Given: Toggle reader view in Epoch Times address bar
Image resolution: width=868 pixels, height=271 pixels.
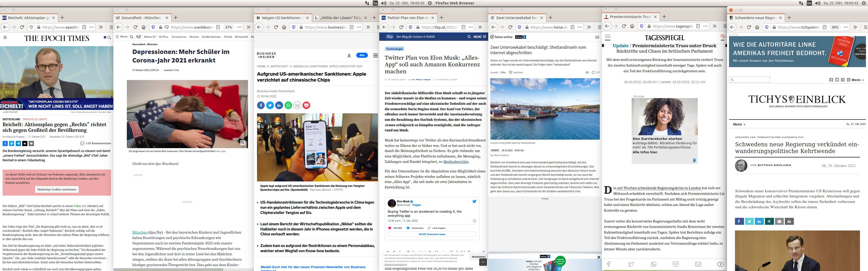Looking at the screenshot, I should click(84, 27).
